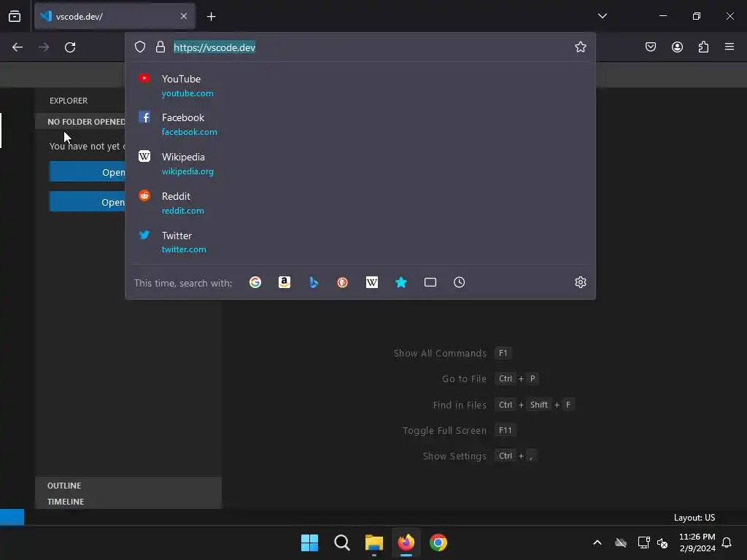747x560 pixels.
Task: Reload the current page
Action: click(x=70, y=47)
